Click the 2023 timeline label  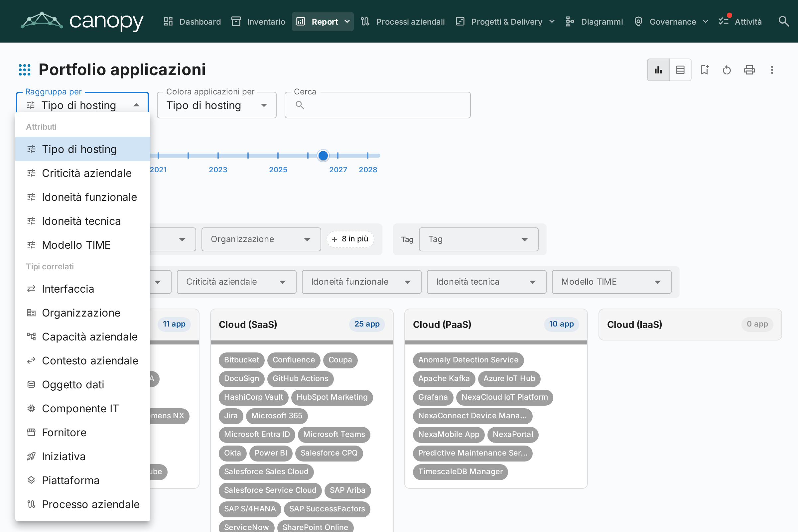point(218,170)
